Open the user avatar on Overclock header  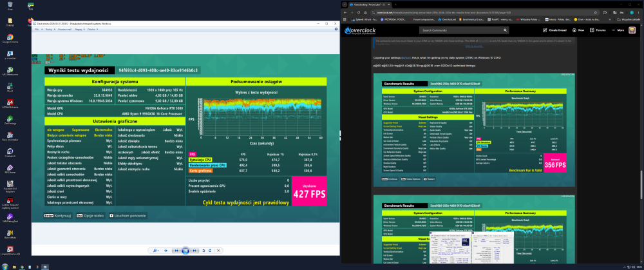[x=632, y=30]
